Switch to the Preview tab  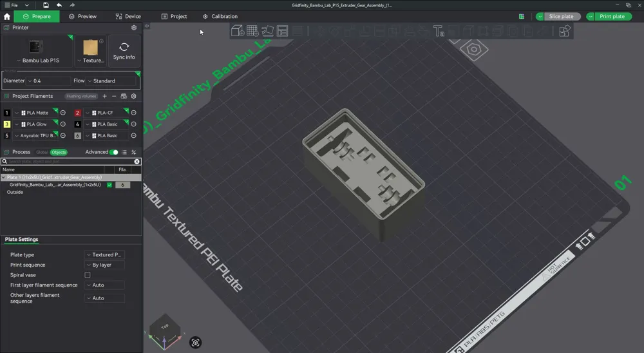click(x=82, y=17)
